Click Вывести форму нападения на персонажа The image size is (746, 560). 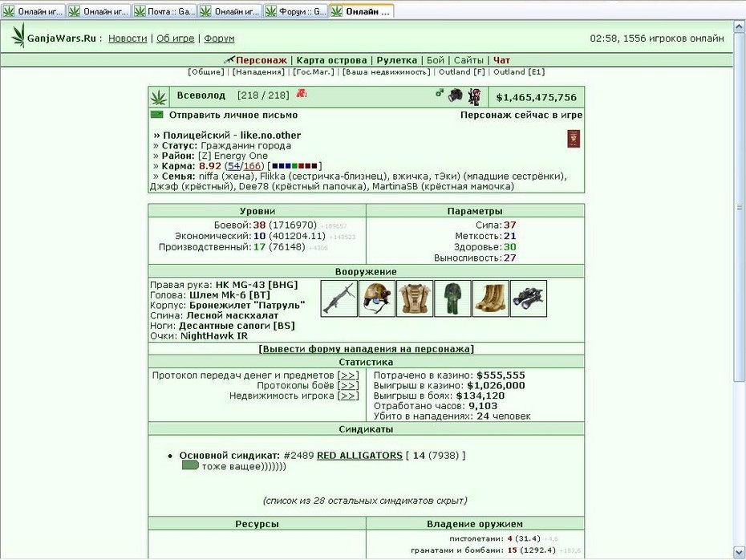[366, 349]
